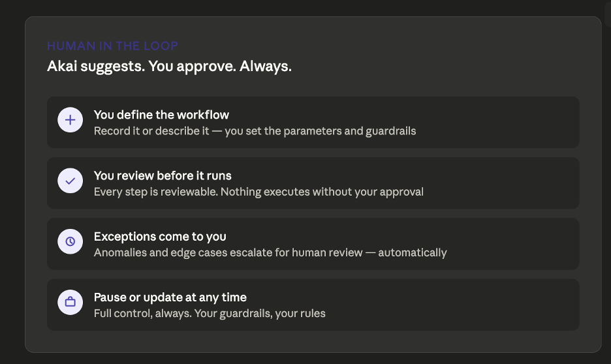Viewport: 611px width, 364px height.
Task: Click the clock icon beside 'Exceptions come to you'
Action: click(70, 241)
